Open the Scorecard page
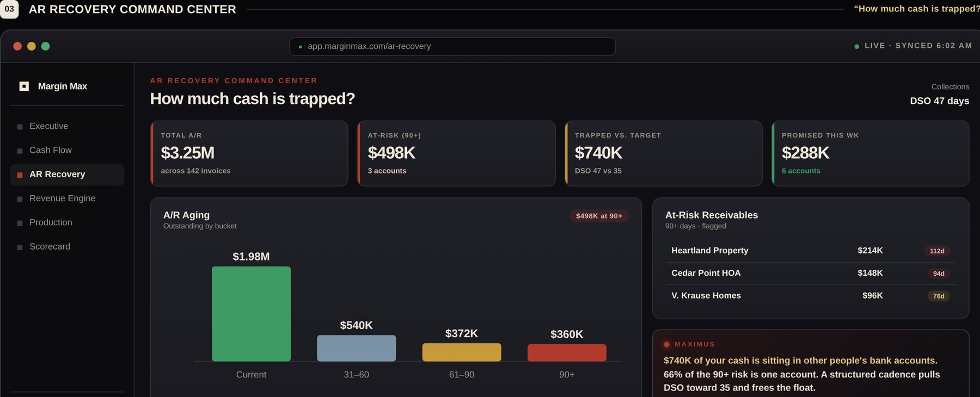Viewport: 980px width, 397px height. (67, 246)
